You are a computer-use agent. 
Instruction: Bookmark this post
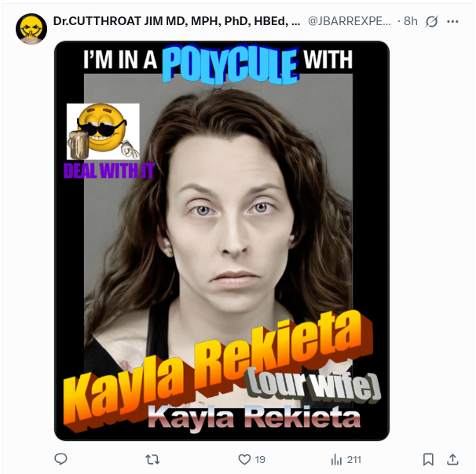click(428, 459)
